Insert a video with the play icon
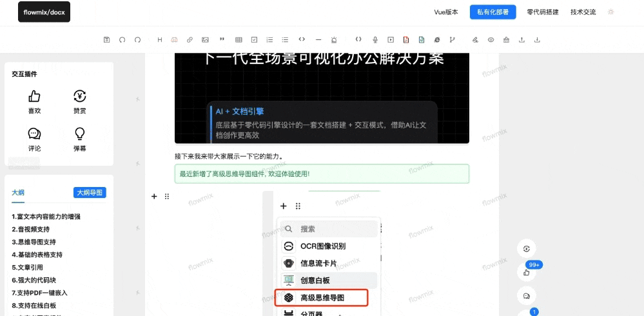644x316 pixels. tap(391, 40)
